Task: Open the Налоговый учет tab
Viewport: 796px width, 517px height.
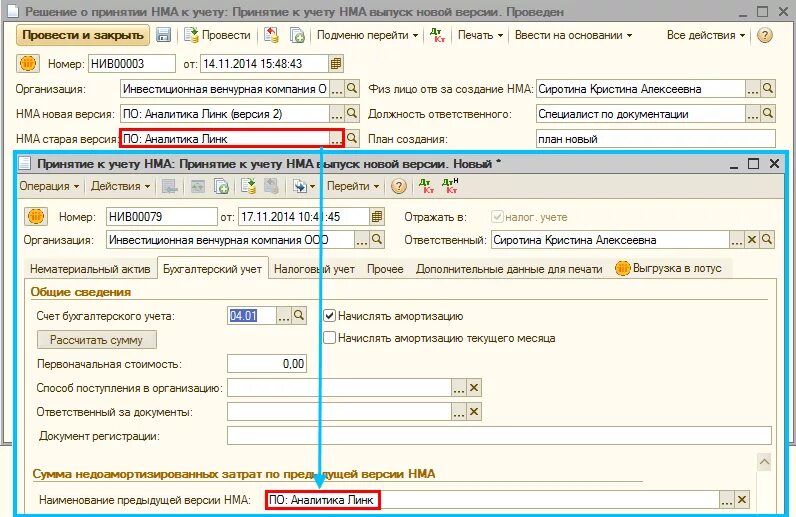Action: (x=314, y=269)
